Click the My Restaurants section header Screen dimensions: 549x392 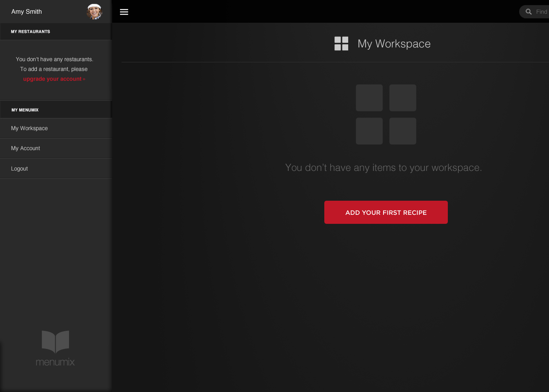point(56,31)
